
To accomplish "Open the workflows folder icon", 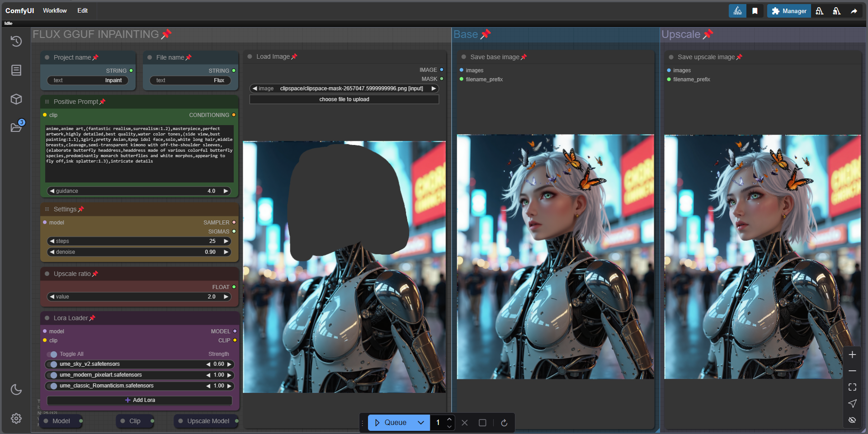I will (x=16, y=127).
